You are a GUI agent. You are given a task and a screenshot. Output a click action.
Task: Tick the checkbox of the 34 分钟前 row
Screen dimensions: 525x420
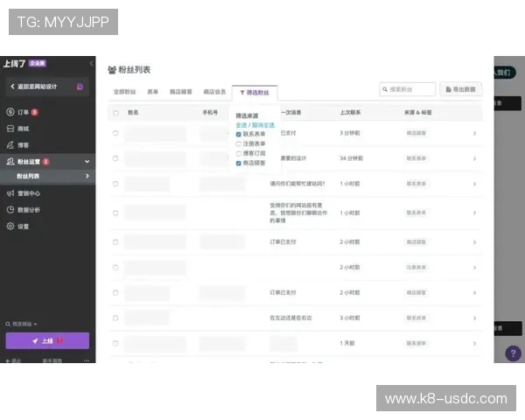pos(115,158)
